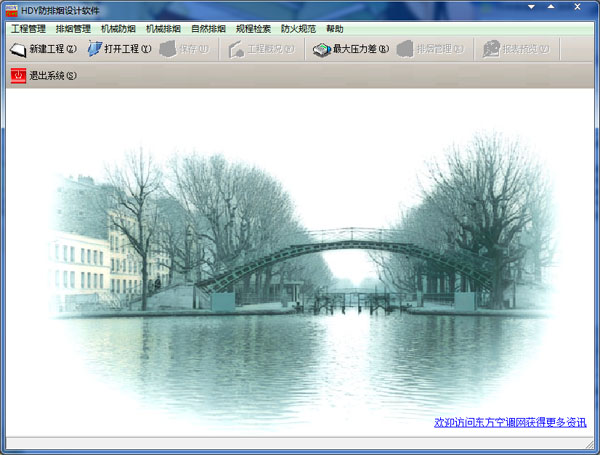The width and height of the screenshot is (600, 455).
Task: Click the HDY application icon in the title bar
Action: [11, 11]
